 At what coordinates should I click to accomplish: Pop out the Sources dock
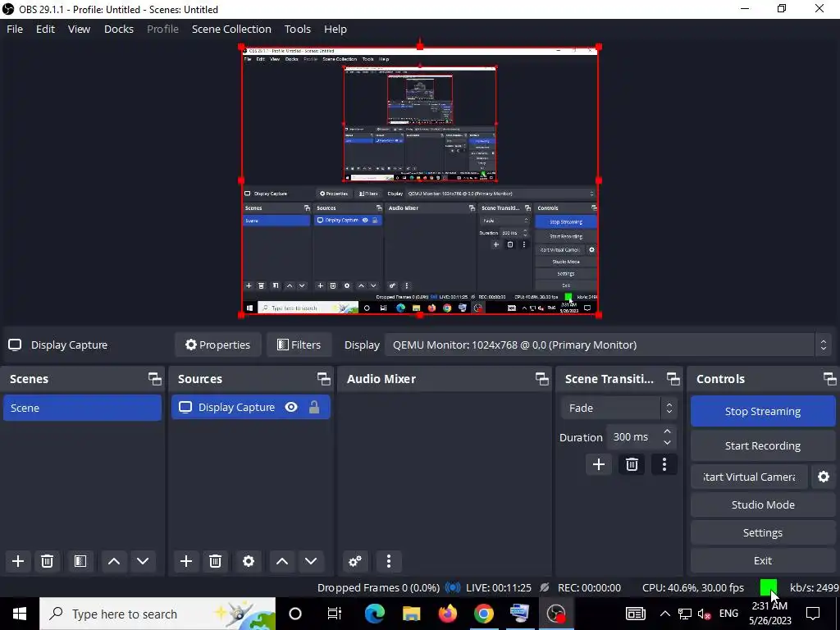[323, 379]
